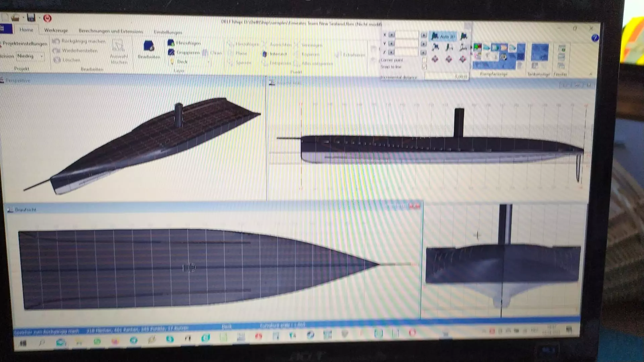This screenshot has width=644, height=362.
Task: Click Hinzufügen in the Punkt group
Action: [x=244, y=44]
